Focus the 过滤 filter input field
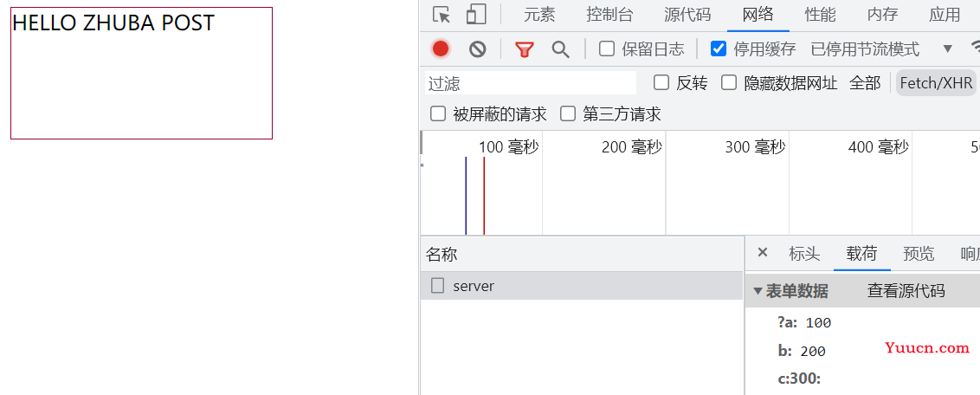The width and height of the screenshot is (980, 395). [531, 83]
